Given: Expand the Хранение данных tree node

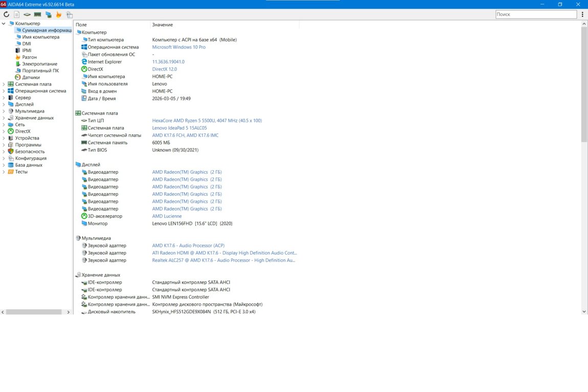Looking at the screenshot, I should (x=4, y=118).
